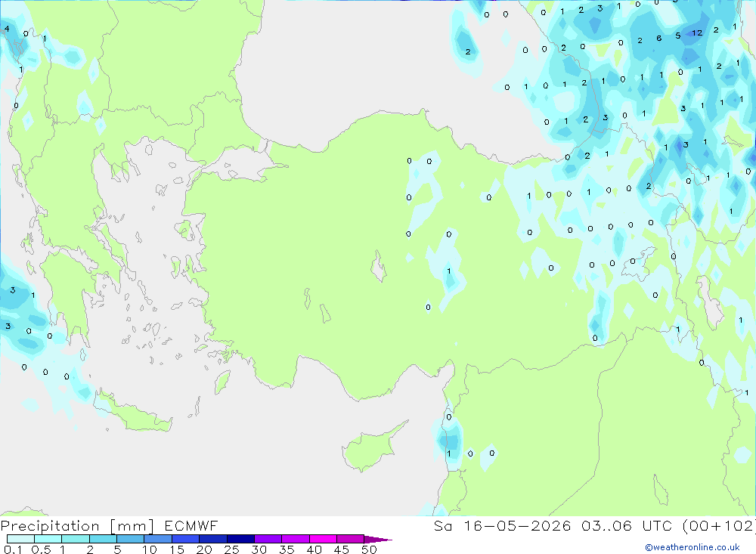Click the '40' legend scale label

point(314,549)
